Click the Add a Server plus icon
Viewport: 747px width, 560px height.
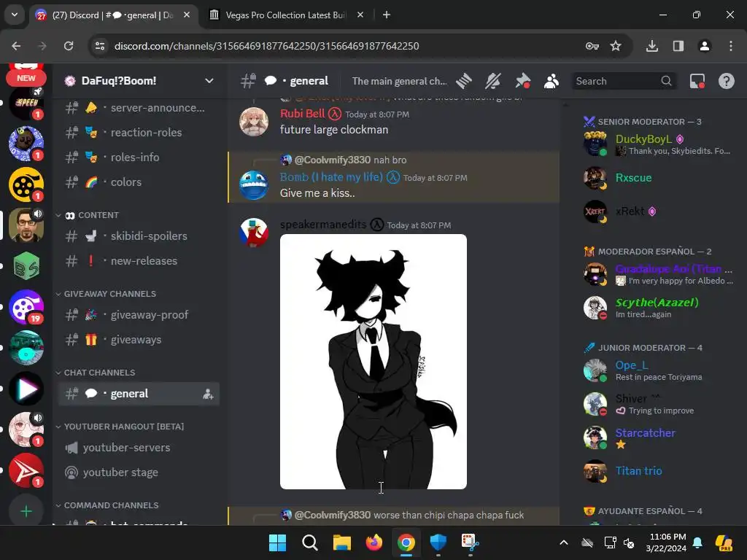tap(26, 511)
